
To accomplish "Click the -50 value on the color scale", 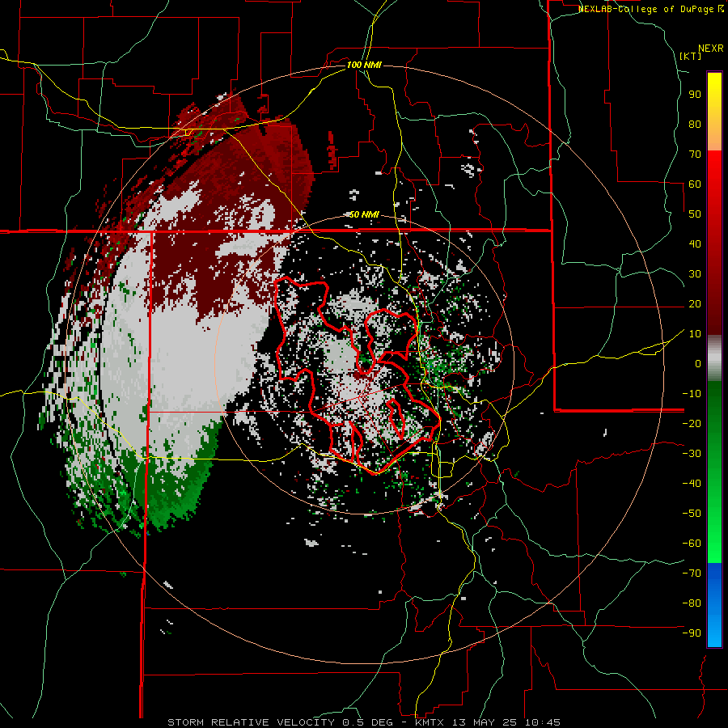I will pyautogui.click(x=692, y=514).
